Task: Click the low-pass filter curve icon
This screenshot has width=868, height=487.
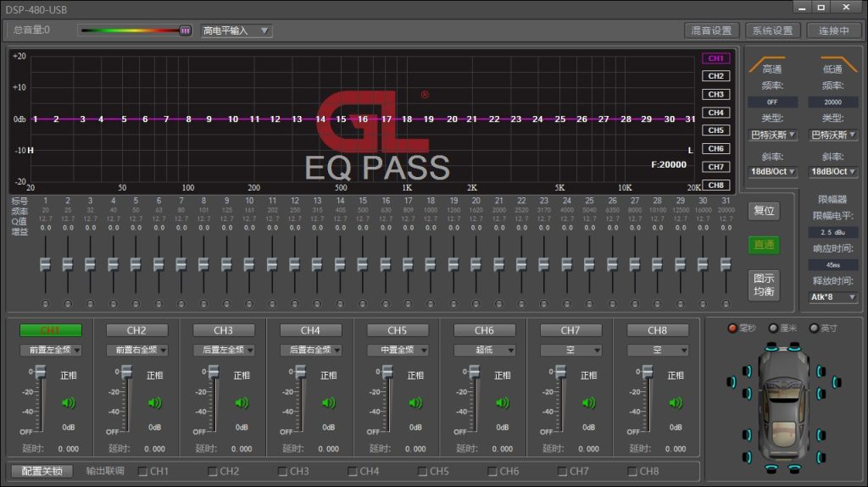Action: (838, 63)
